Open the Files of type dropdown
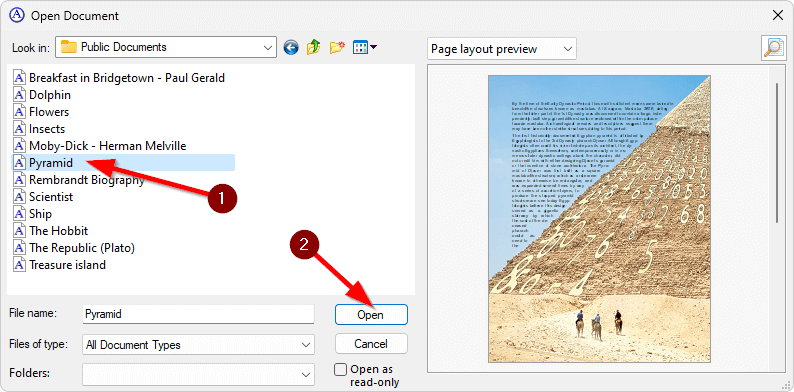The height and width of the screenshot is (392, 794). click(198, 345)
